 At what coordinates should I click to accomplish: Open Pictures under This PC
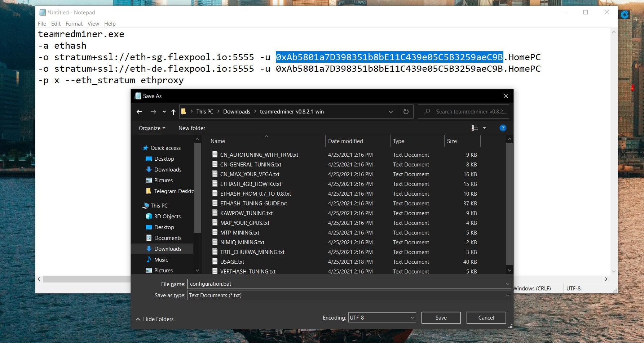(x=163, y=271)
